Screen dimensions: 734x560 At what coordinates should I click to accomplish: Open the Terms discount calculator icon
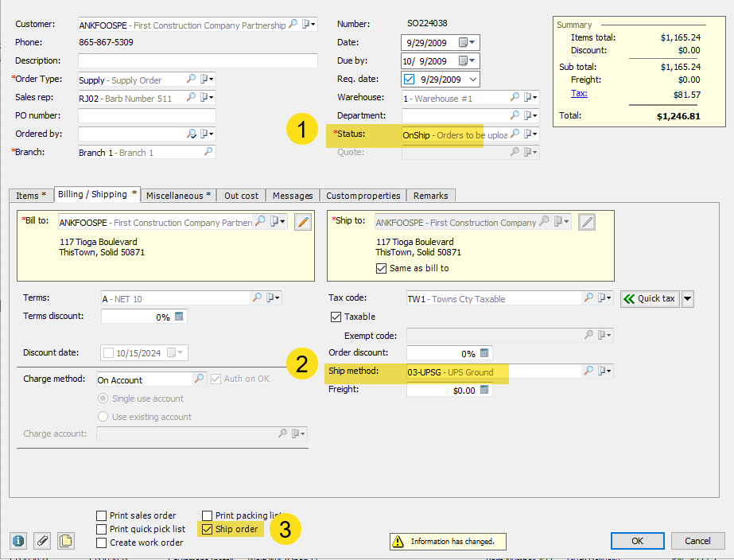(179, 317)
